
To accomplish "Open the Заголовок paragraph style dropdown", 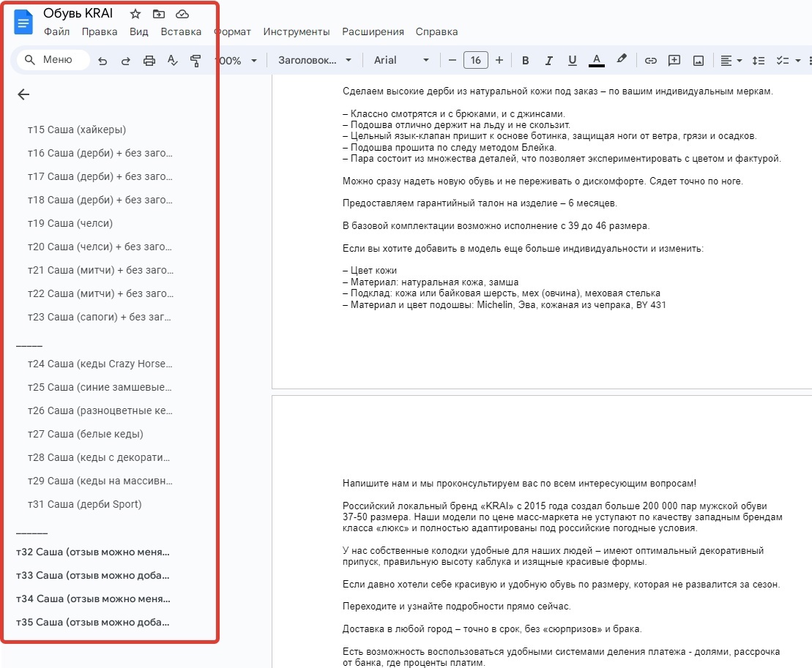I will point(315,60).
